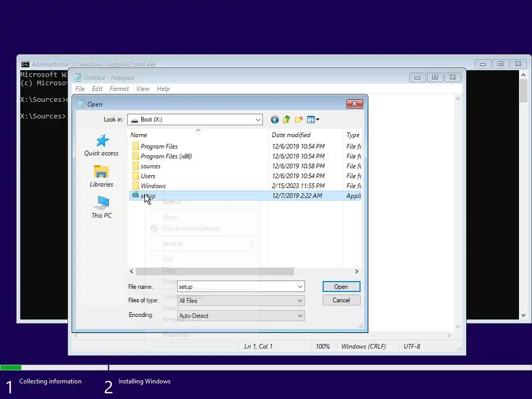The width and height of the screenshot is (532, 399).
Task: Expand the Encoding dropdown
Action: 300,315
